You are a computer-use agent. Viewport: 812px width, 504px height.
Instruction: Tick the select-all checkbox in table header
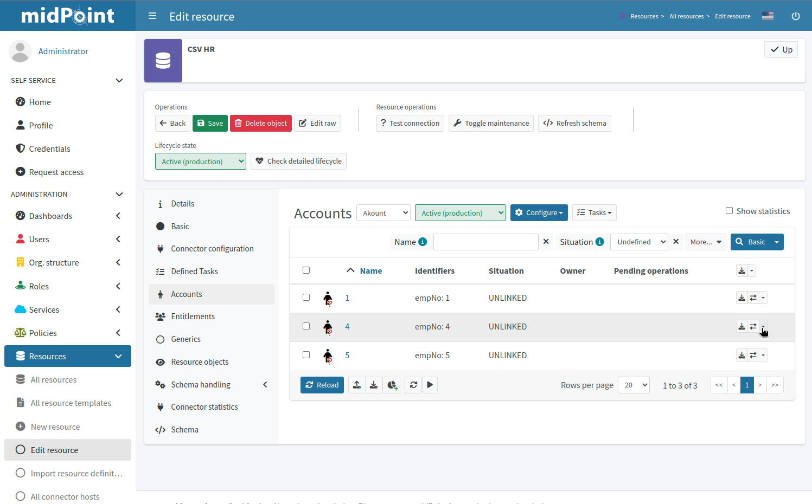[x=306, y=270]
